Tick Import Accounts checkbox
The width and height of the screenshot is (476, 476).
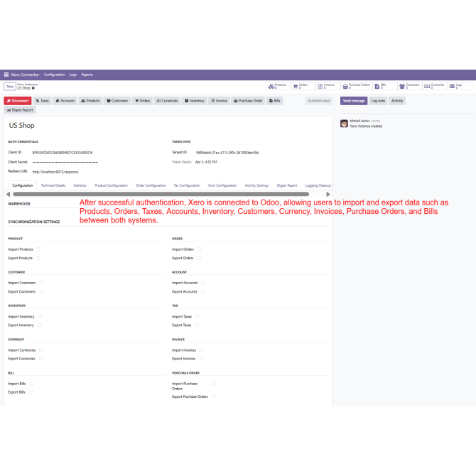203,283
